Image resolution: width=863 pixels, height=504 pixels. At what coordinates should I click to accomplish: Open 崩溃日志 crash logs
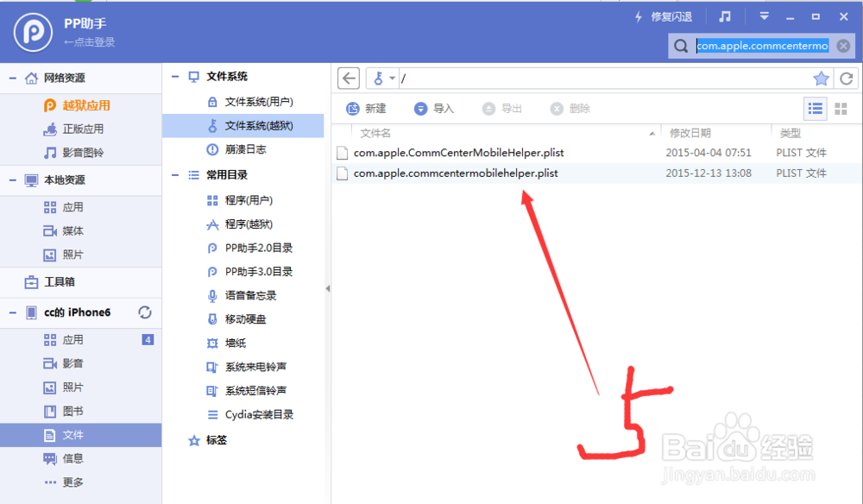pos(236,149)
